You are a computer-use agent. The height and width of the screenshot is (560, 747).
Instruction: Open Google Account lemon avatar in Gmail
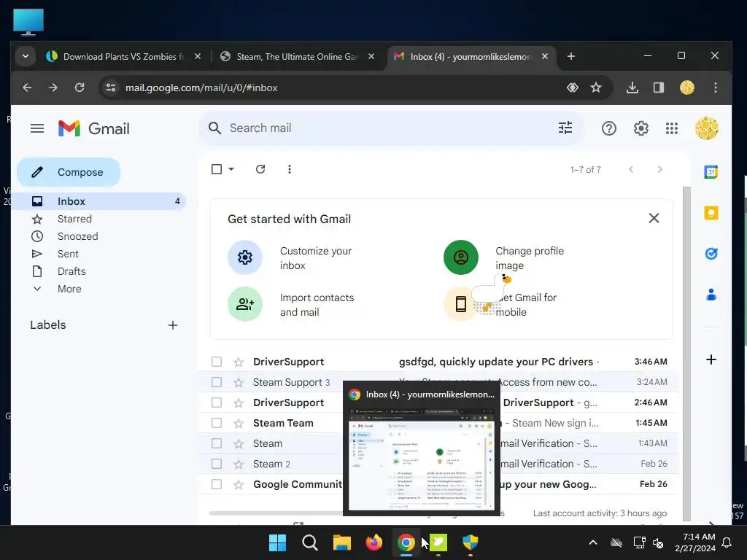pyautogui.click(x=706, y=128)
